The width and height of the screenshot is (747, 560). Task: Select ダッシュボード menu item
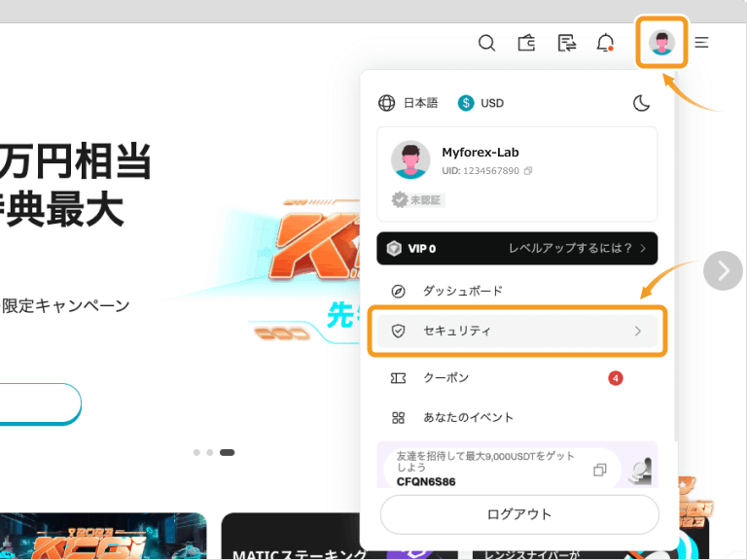(462, 291)
